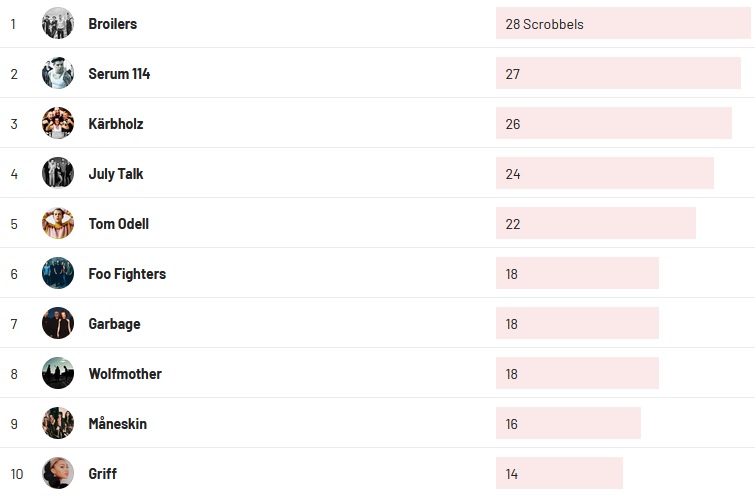Click the Garbage band avatar

click(x=58, y=323)
